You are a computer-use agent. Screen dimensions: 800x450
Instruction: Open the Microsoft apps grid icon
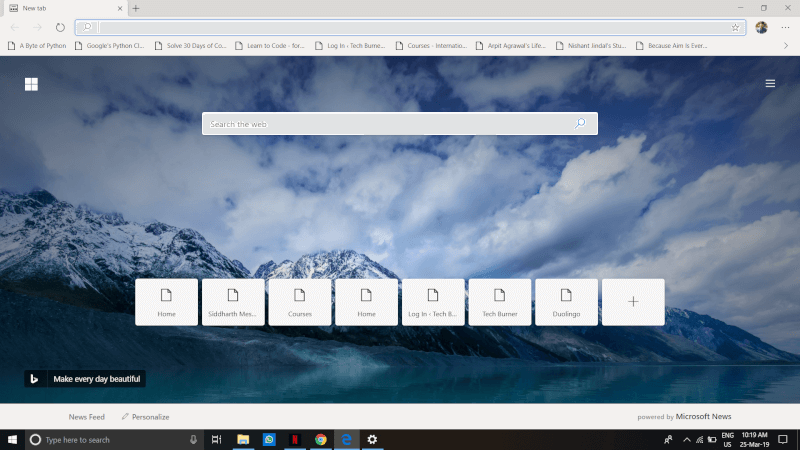pyautogui.click(x=31, y=84)
